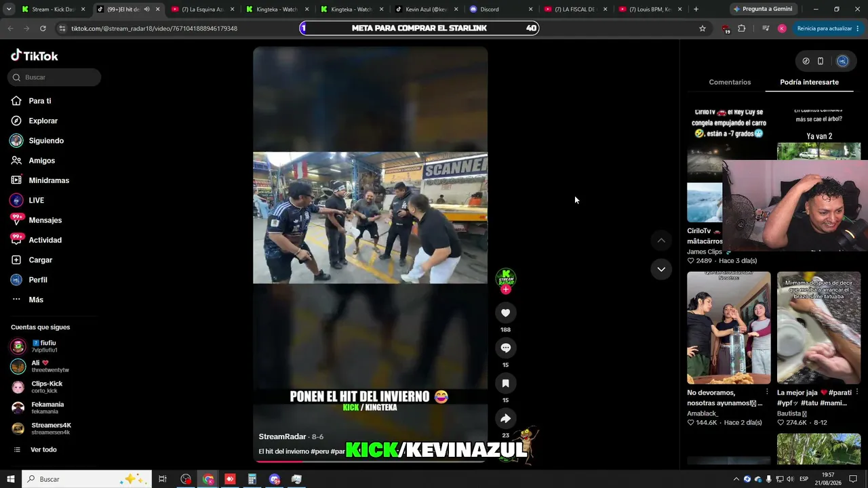Viewport: 868px width, 488px height.
Task: Open the Windows Start menu
Action: coord(11,479)
